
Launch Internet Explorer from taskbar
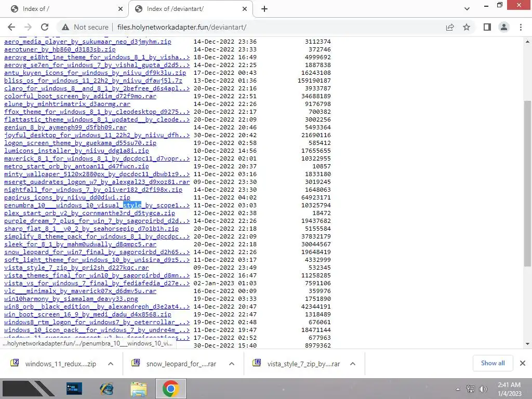107,389
